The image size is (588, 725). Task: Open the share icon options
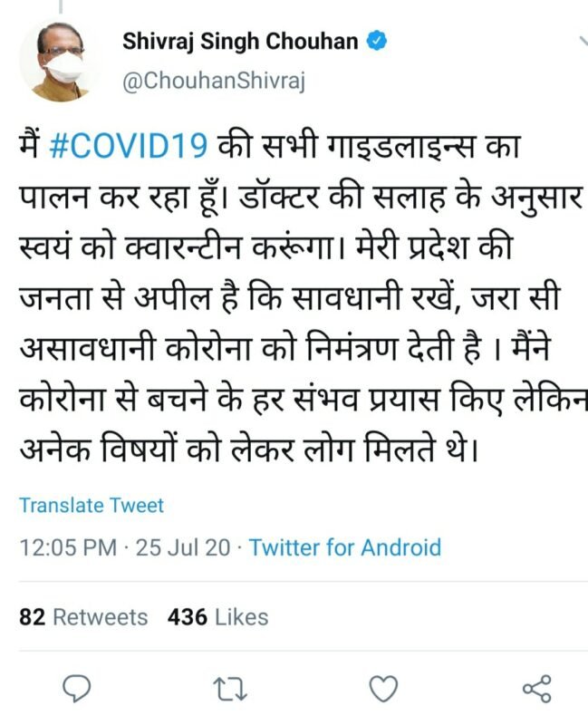pyautogui.click(x=536, y=689)
